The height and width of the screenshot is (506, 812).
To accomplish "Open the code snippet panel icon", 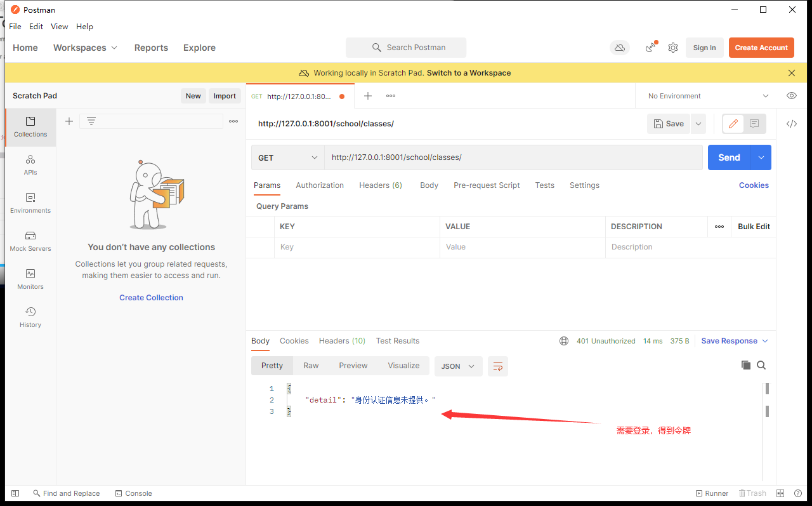I will pos(792,124).
